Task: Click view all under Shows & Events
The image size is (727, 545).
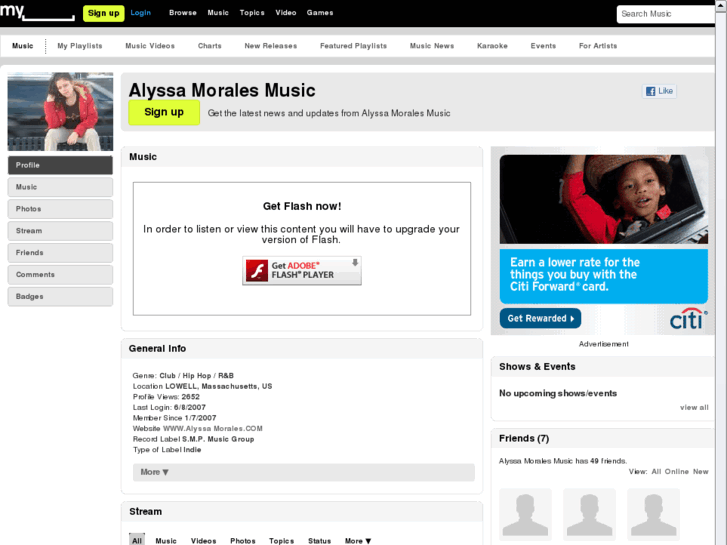Action: pos(694,408)
